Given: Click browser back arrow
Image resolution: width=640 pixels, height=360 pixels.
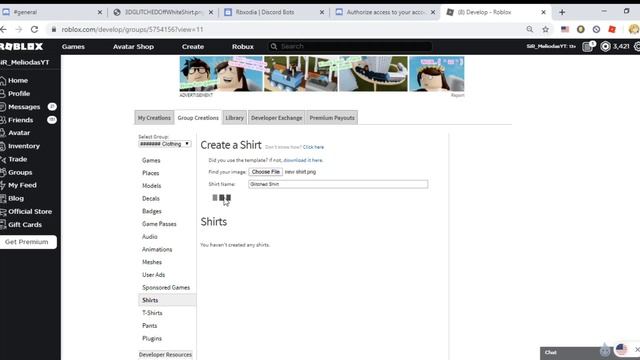Looking at the screenshot, I should (3, 29).
